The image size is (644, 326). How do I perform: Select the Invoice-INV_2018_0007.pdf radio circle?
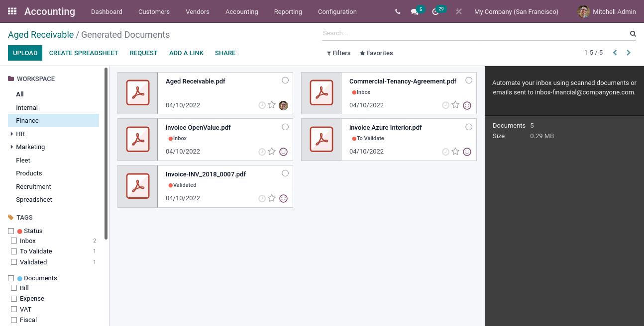pos(285,173)
